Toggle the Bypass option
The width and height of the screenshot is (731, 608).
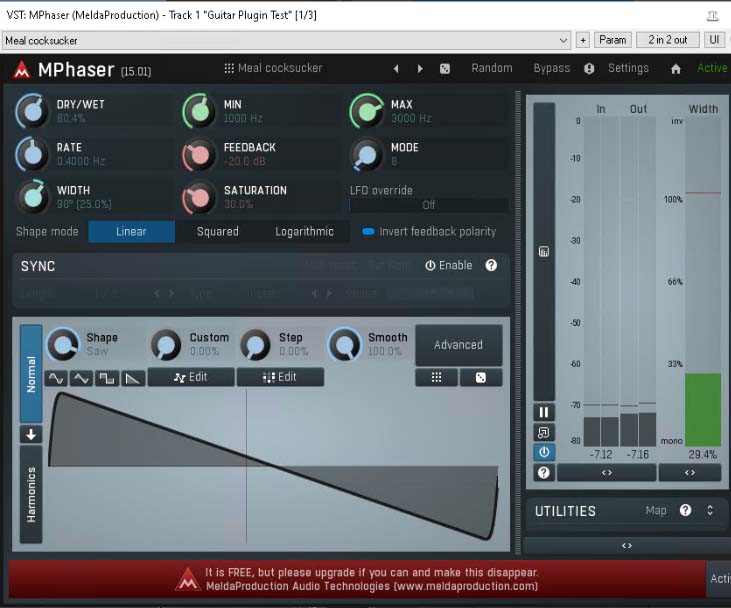point(552,69)
